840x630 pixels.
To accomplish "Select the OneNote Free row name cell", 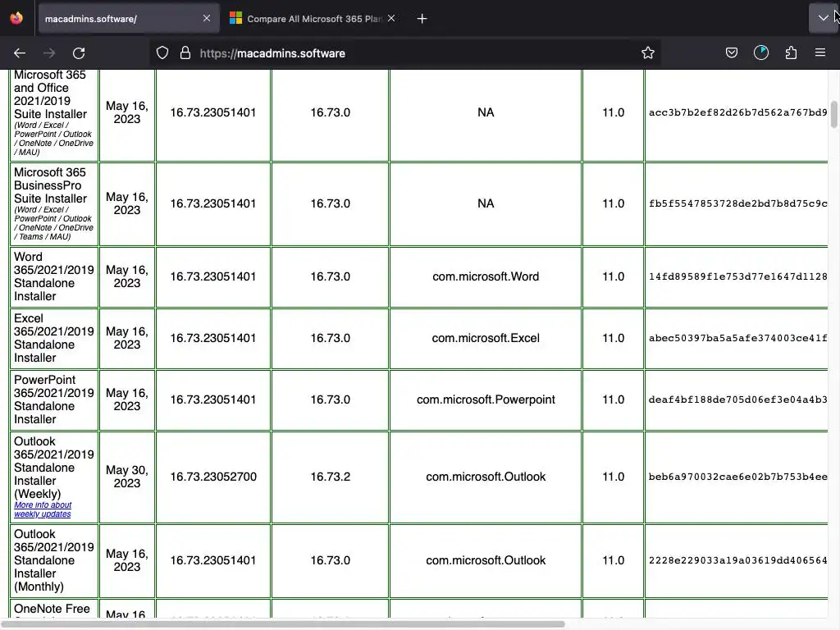I will click(x=54, y=609).
